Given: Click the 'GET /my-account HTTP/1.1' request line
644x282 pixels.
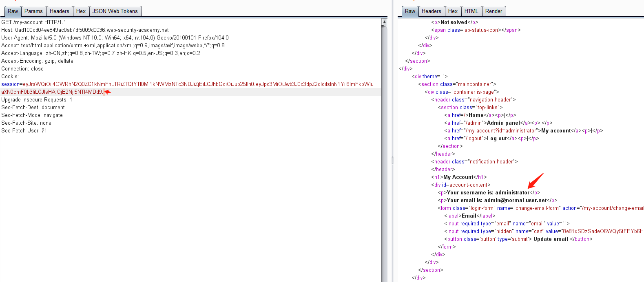Looking at the screenshot, I should (33, 22).
